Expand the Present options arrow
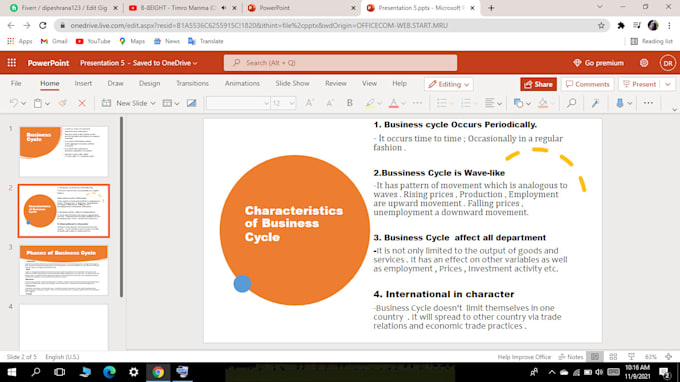 click(x=668, y=84)
